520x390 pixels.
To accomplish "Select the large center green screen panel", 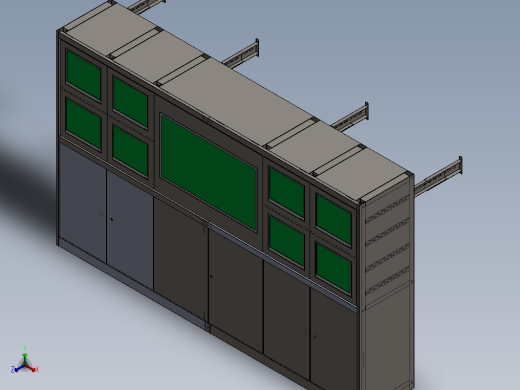I will click(209, 173).
